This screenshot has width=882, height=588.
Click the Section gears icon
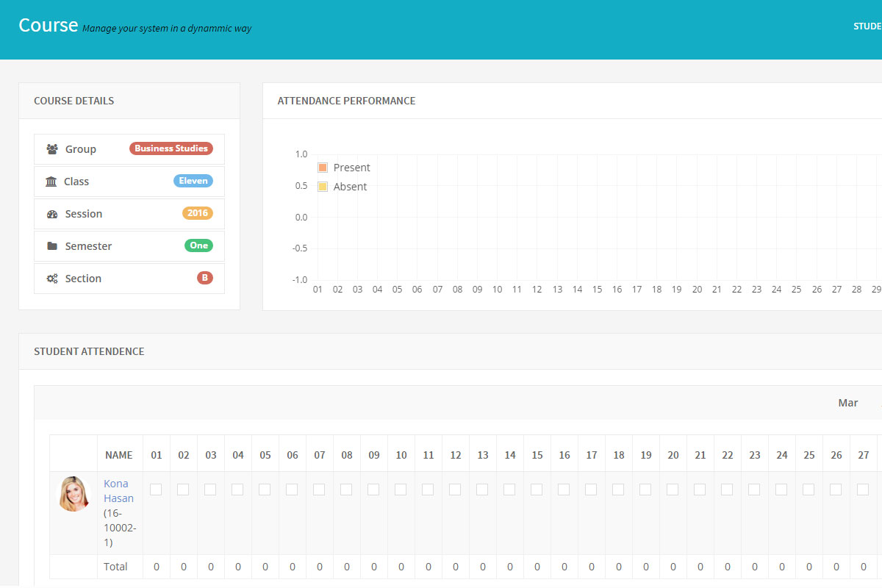point(52,279)
